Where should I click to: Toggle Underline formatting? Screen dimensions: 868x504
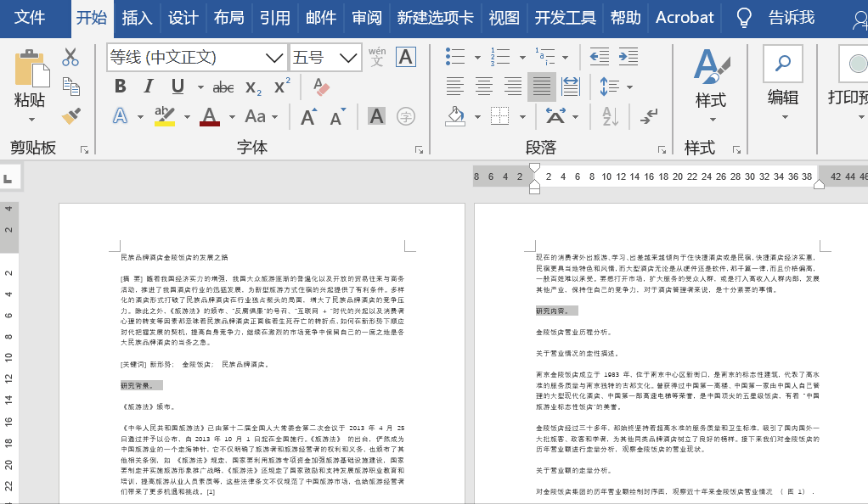(x=178, y=87)
